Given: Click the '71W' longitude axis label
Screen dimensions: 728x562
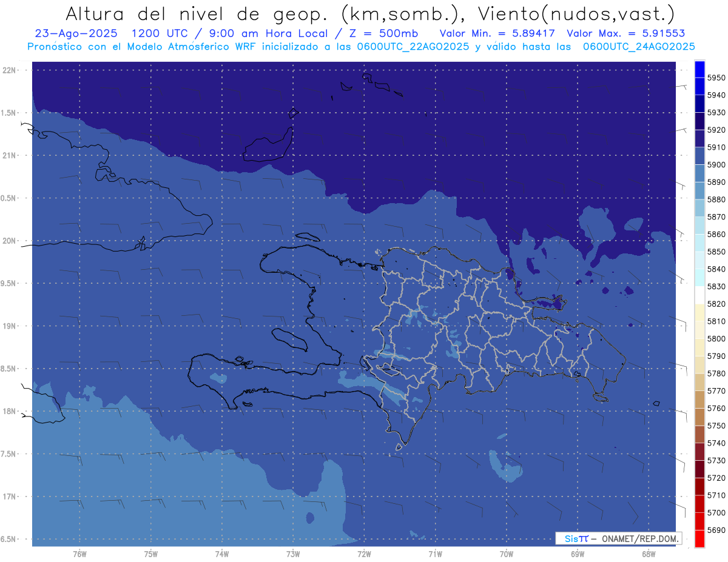Looking at the screenshot, I should coord(435,554).
